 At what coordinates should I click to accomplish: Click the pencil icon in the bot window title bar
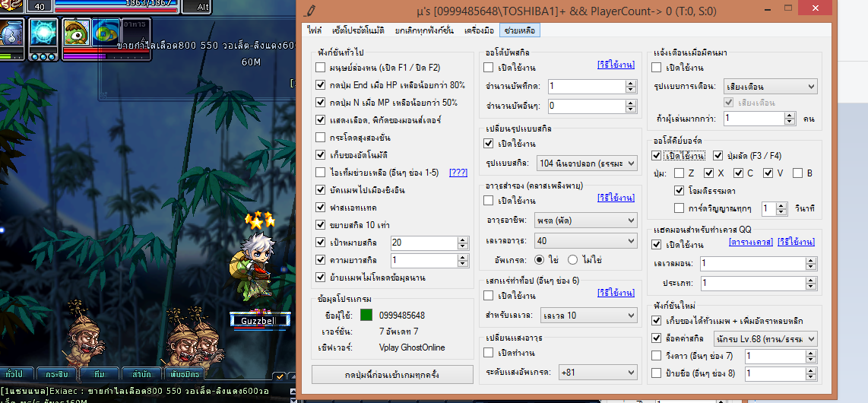coord(311,10)
